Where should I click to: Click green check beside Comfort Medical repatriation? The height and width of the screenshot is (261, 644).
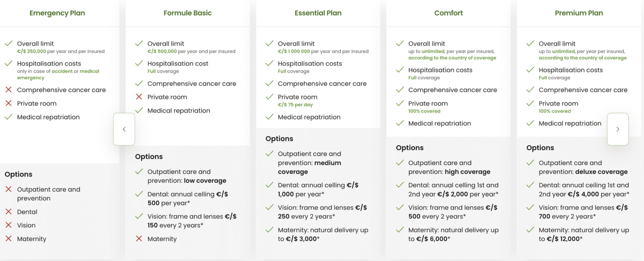point(400,123)
